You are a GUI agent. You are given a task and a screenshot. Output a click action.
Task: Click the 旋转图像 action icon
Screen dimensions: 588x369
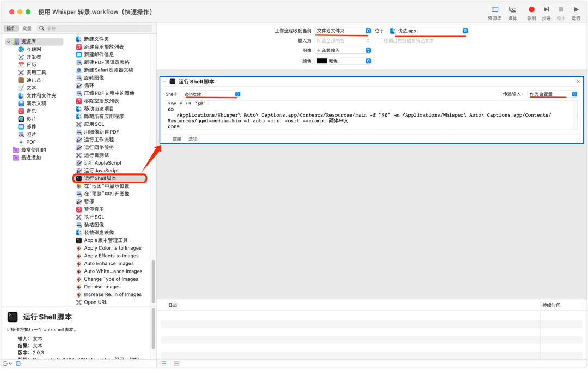click(x=79, y=78)
